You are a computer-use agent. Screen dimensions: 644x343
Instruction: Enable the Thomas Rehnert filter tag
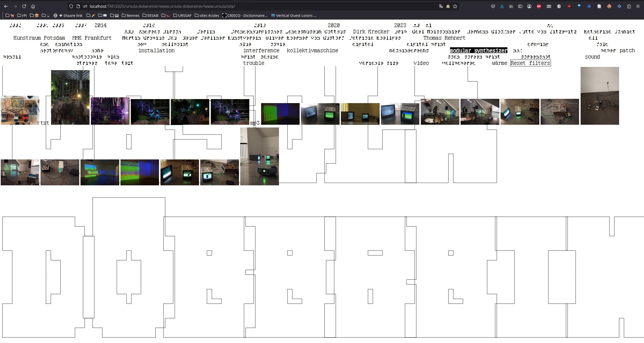coord(444,38)
